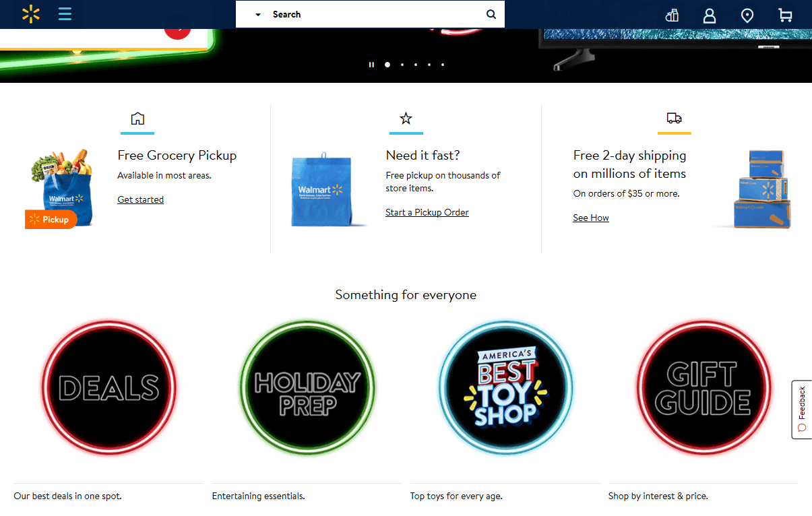Image resolution: width=812 pixels, height=516 pixels.
Task: Click the Start a Pickup Order link
Action: 427,212
